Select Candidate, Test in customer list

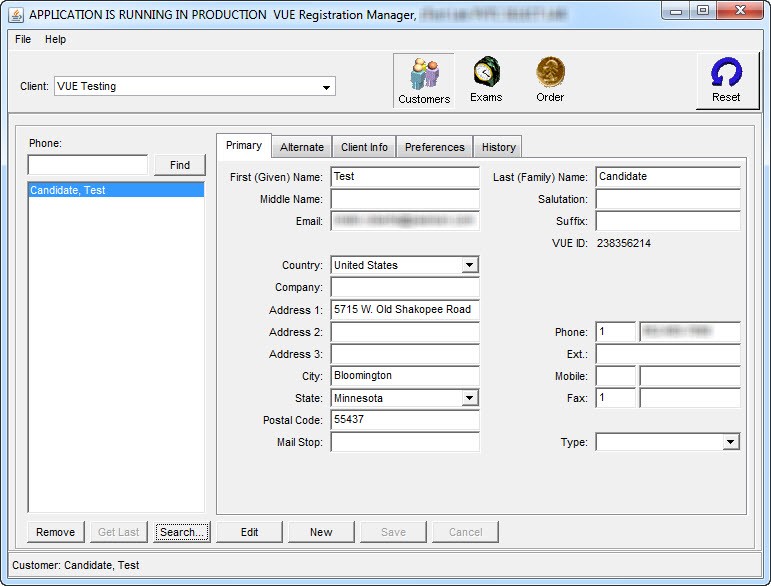click(116, 190)
